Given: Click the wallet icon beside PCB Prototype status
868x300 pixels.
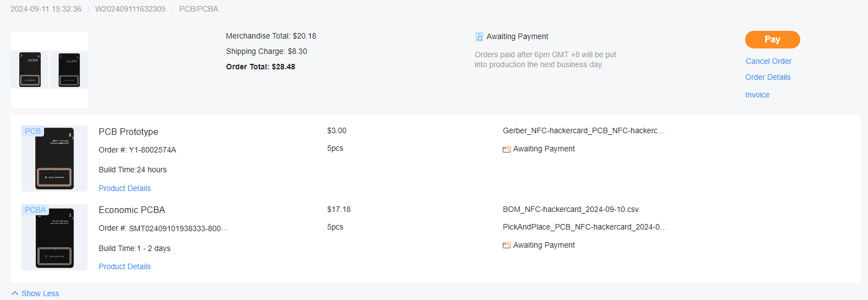Looking at the screenshot, I should click(x=507, y=149).
